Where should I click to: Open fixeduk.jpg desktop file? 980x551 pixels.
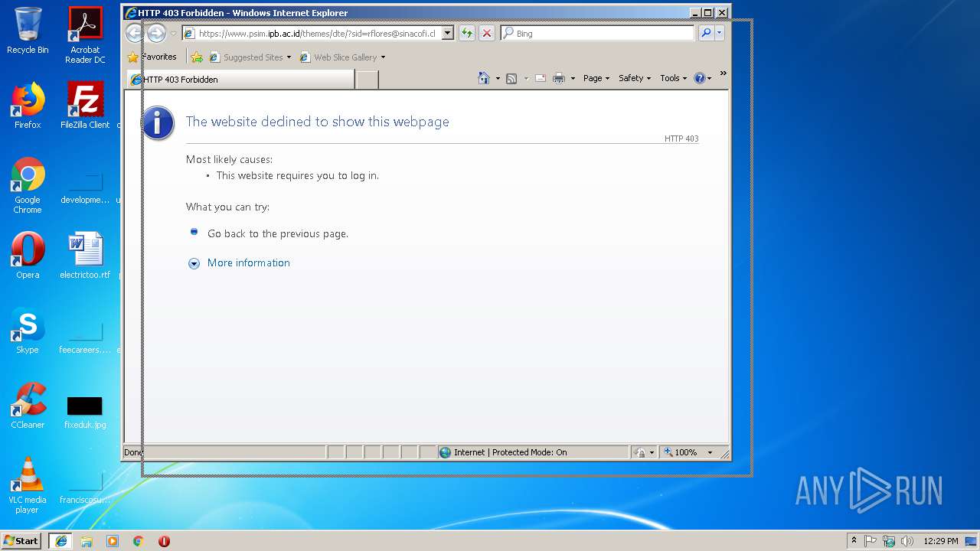click(85, 412)
